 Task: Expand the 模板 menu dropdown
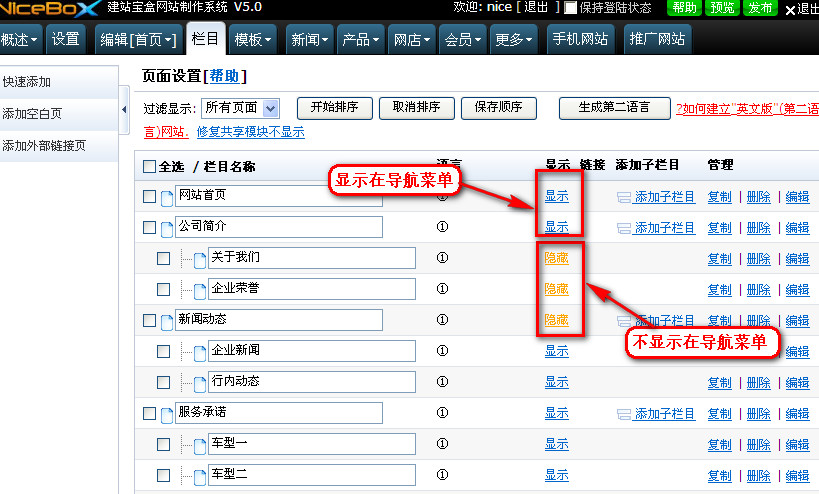pyautogui.click(x=253, y=40)
